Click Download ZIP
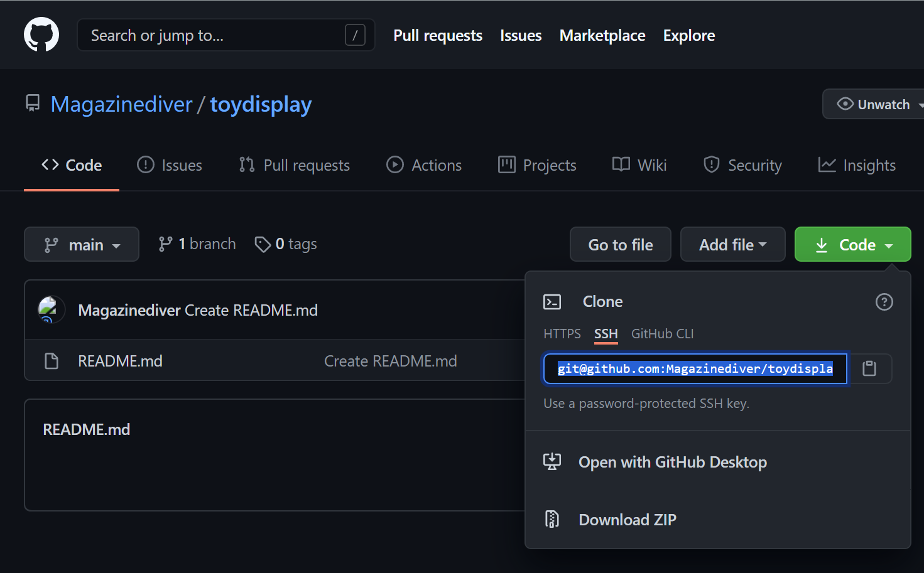The height and width of the screenshot is (573, 924). pyautogui.click(x=628, y=520)
